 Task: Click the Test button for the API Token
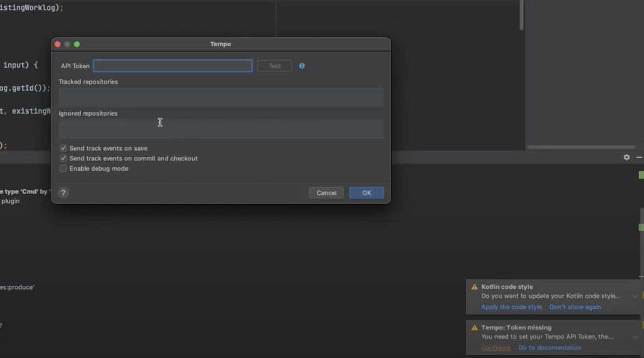274,65
